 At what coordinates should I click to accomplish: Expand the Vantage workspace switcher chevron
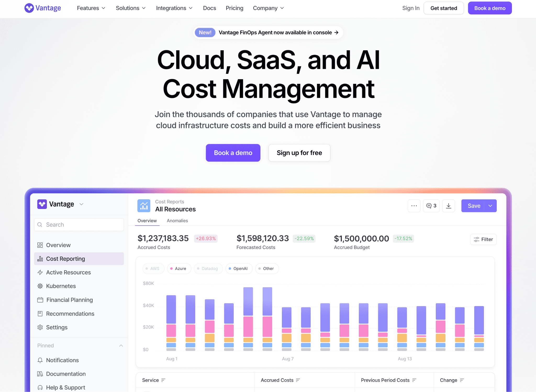tap(81, 204)
